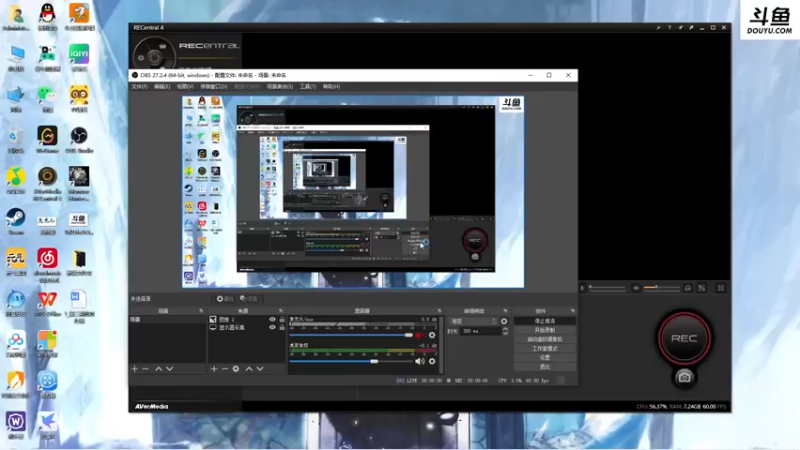The height and width of the screenshot is (450, 800).
Task: Click the headphone monitor icon in RECentral
Action: click(688, 288)
